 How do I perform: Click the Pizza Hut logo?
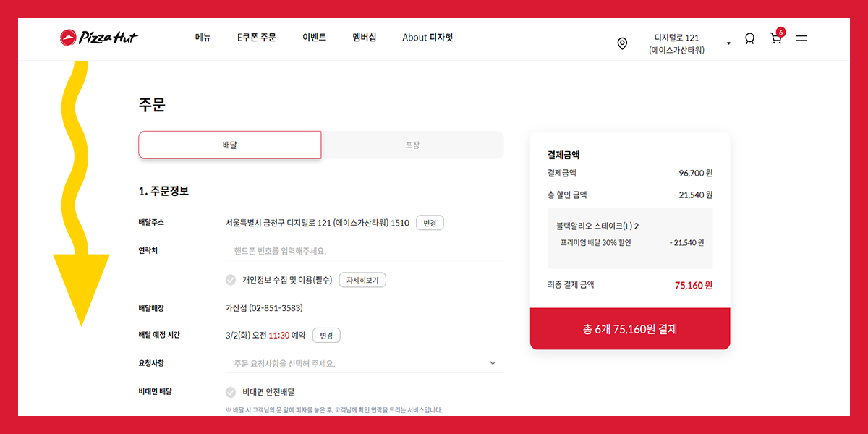coord(98,38)
